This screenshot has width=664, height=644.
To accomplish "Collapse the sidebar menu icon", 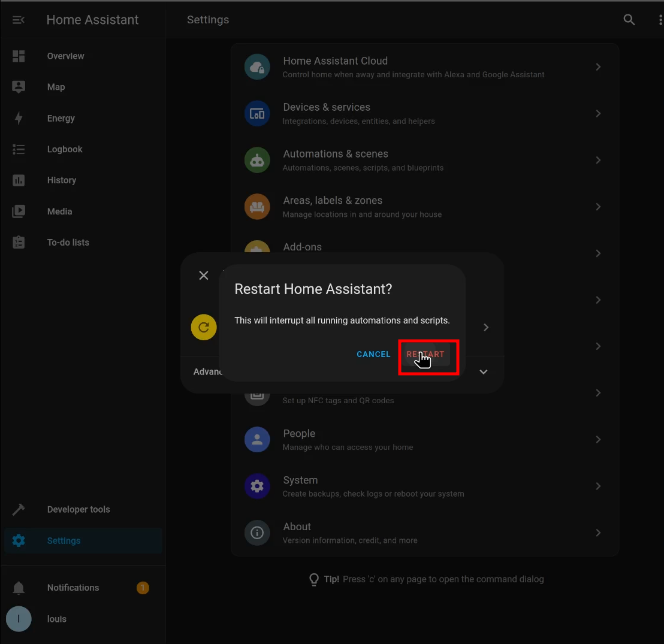I will click(x=18, y=20).
